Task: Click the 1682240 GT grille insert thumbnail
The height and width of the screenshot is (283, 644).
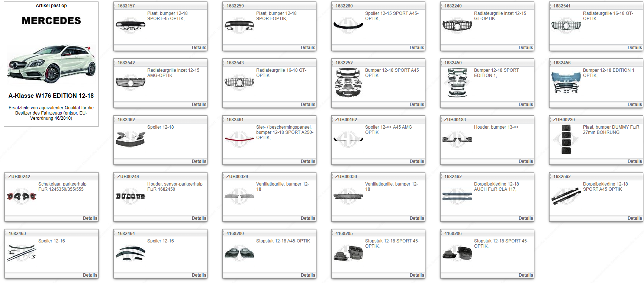Action: [x=457, y=25]
